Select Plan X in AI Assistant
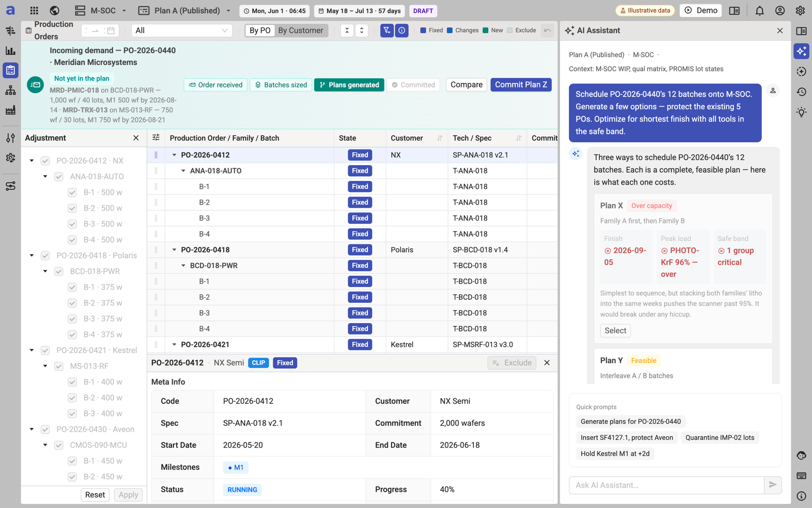The image size is (812, 508). (615, 331)
